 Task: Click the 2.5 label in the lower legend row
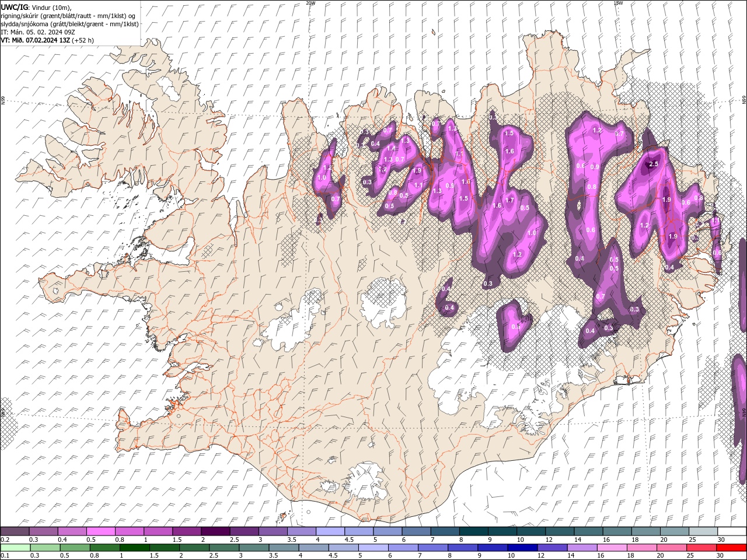212,556
